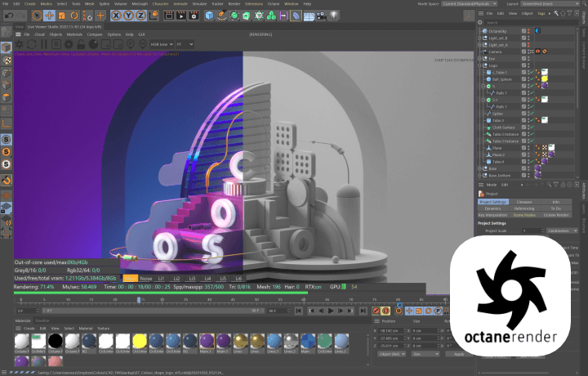Image resolution: width=588 pixels, height=376 pixels.
Task: Open the Dynamics settings tab button
Action: (x=492, y=208)
